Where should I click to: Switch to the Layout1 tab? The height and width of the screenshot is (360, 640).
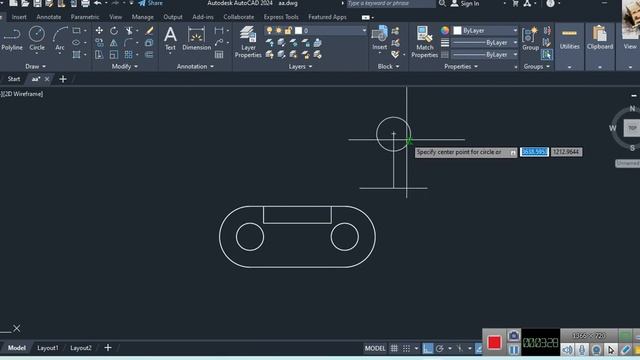pos(48,348)
